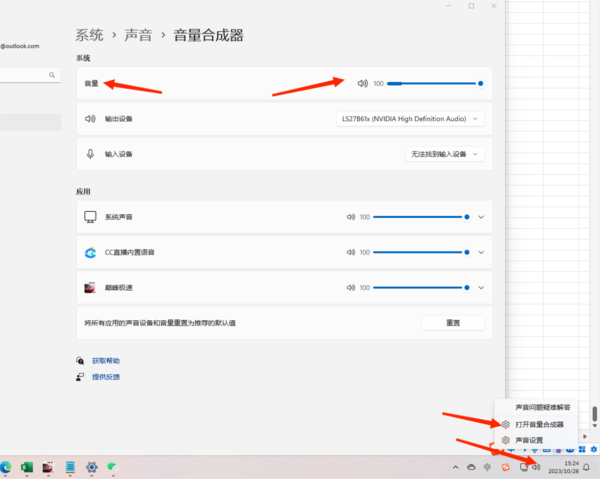Screen dimensions: 600x479
Task: Click the 巅峰极速 game app icon in list
Action: (x=90, y=287)
